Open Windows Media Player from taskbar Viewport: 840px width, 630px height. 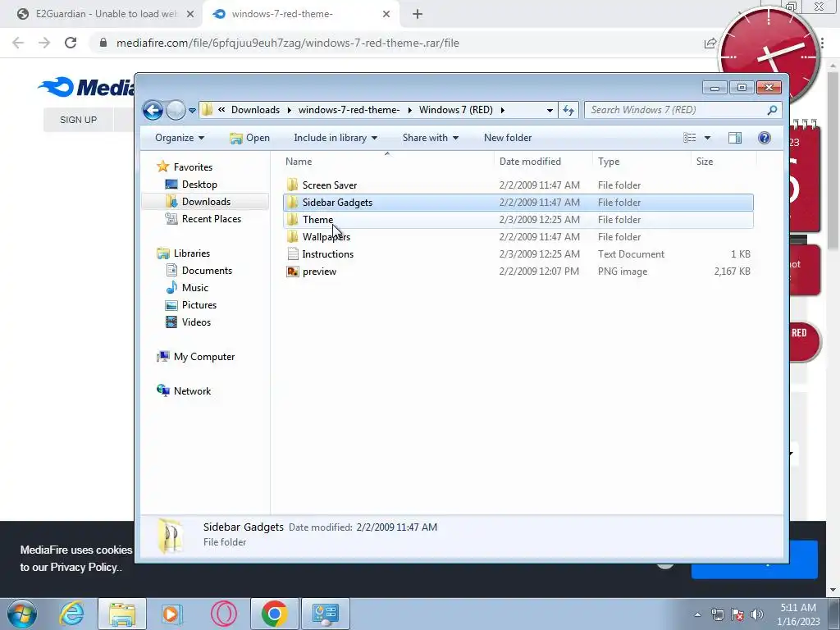[172, 614]
